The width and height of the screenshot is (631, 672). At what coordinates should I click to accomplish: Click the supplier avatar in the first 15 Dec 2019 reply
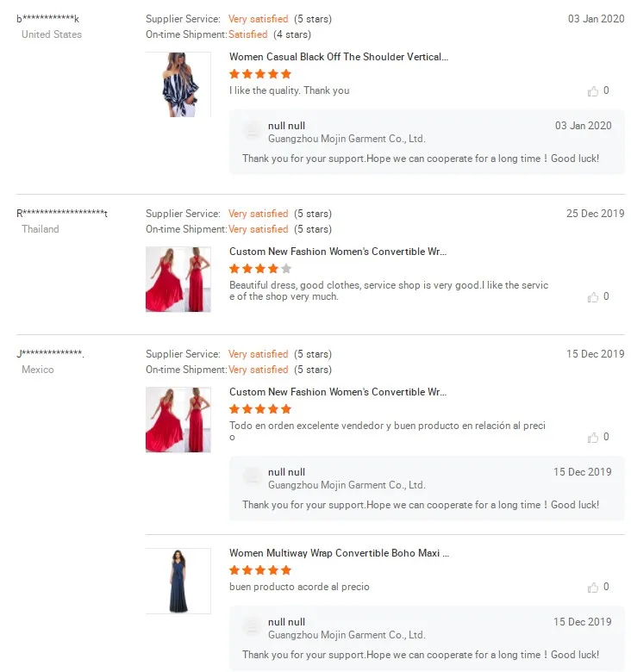click(253, 477)
